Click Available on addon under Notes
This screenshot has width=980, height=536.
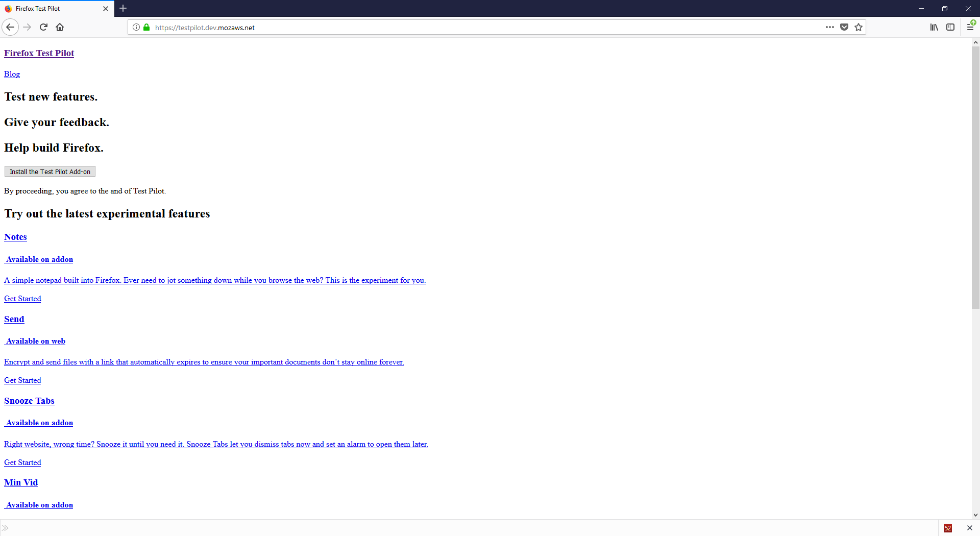39,259
